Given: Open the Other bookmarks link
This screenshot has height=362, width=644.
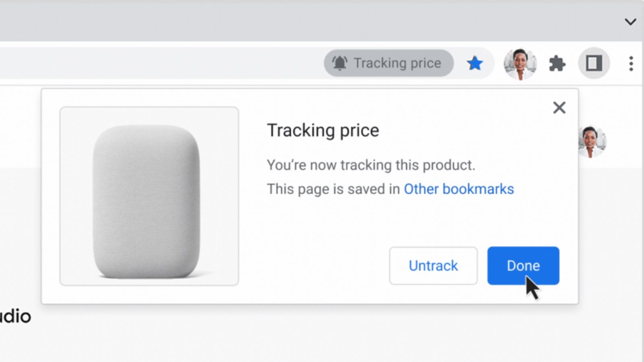Looking at the screenshot, I should [458, 189].
